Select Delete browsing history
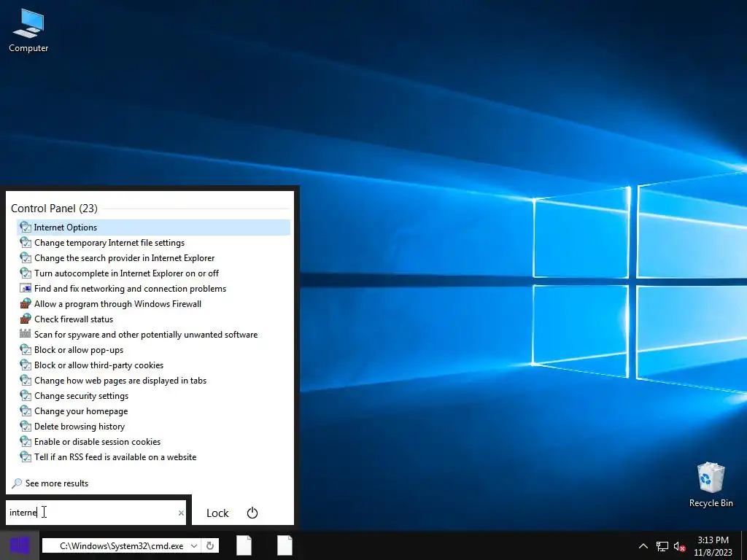Viewport: 747px width, 560px height. (x=153, y=426)
